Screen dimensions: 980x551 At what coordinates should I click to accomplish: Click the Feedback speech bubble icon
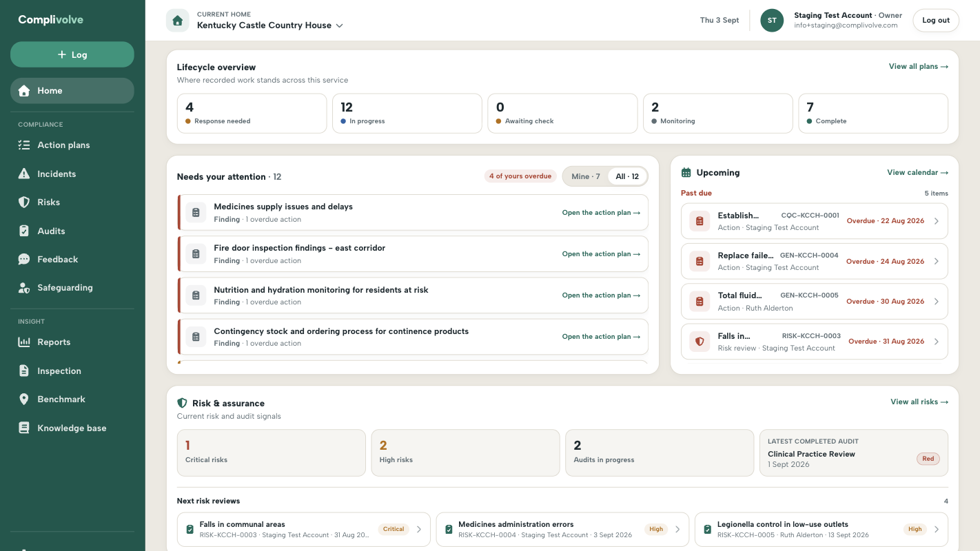click(x=24, y=260)
